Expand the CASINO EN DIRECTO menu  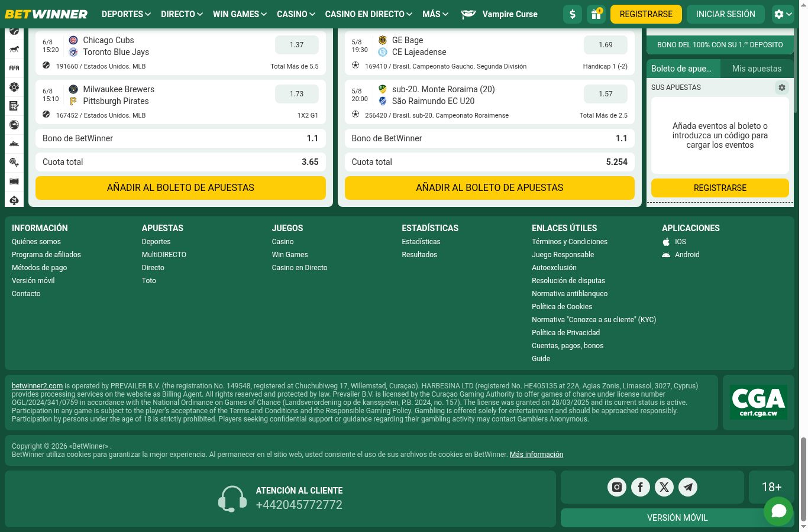pos(369,14)
